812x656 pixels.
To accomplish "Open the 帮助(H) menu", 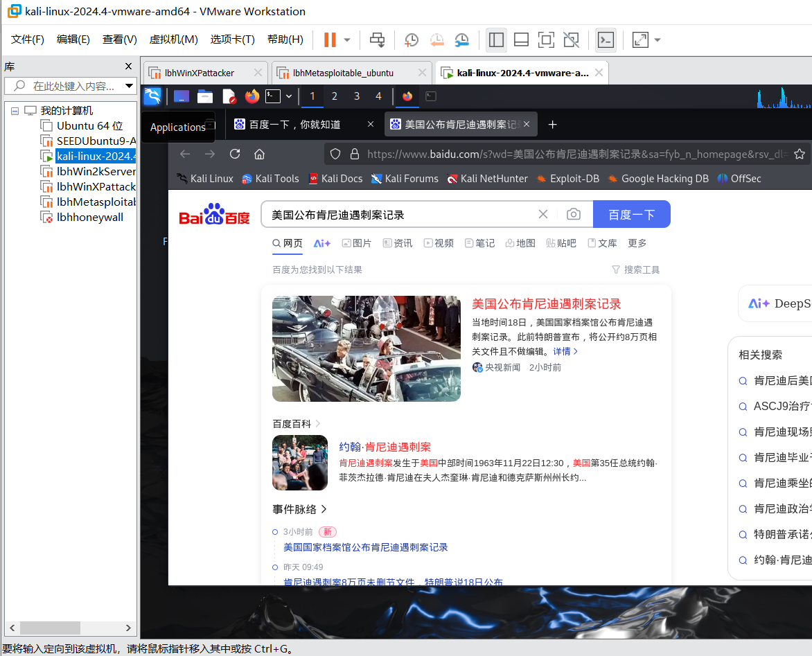I will (x=285, y=39).
